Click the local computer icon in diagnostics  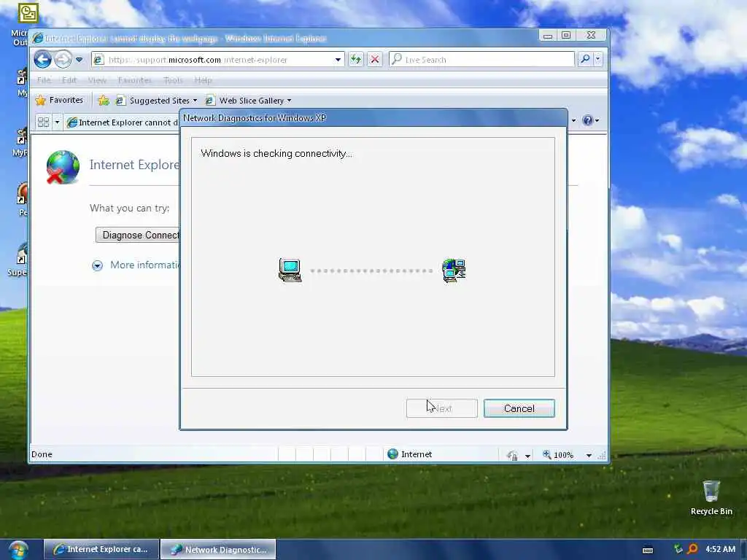(x=290, y=270)
